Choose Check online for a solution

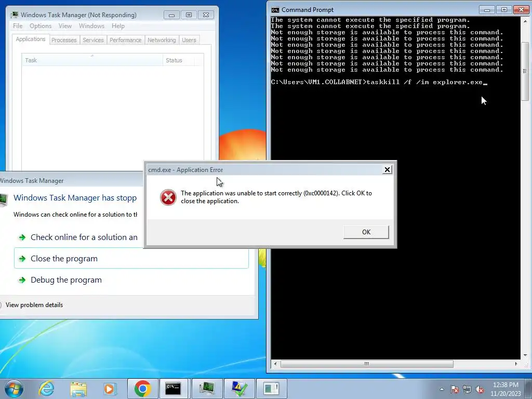[84, 237]
